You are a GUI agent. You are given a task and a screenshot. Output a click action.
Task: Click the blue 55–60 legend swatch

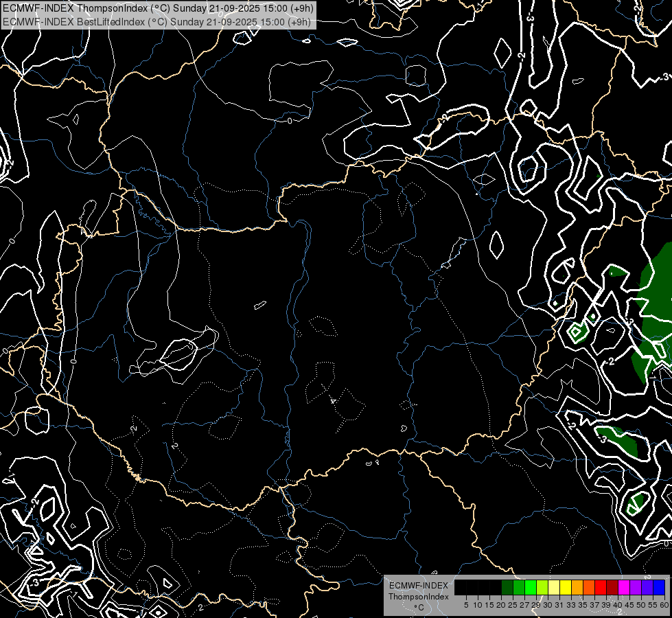[x=659, y=587]
